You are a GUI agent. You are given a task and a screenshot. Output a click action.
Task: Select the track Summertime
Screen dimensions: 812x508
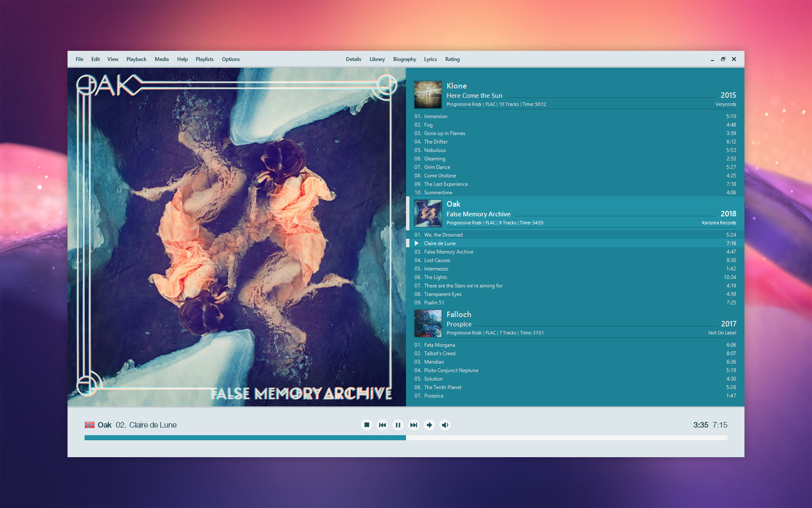pos(575,193)
